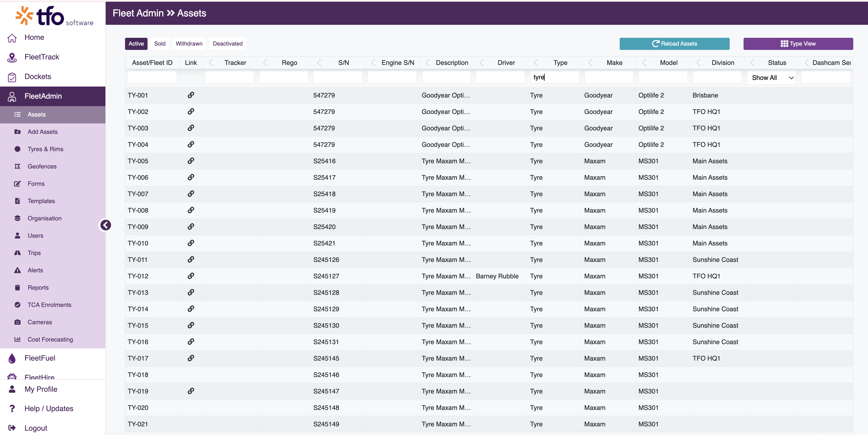Click the Cameras icon in sidebar
Screen dimensions: 868x435
click(x=18, y=322)
